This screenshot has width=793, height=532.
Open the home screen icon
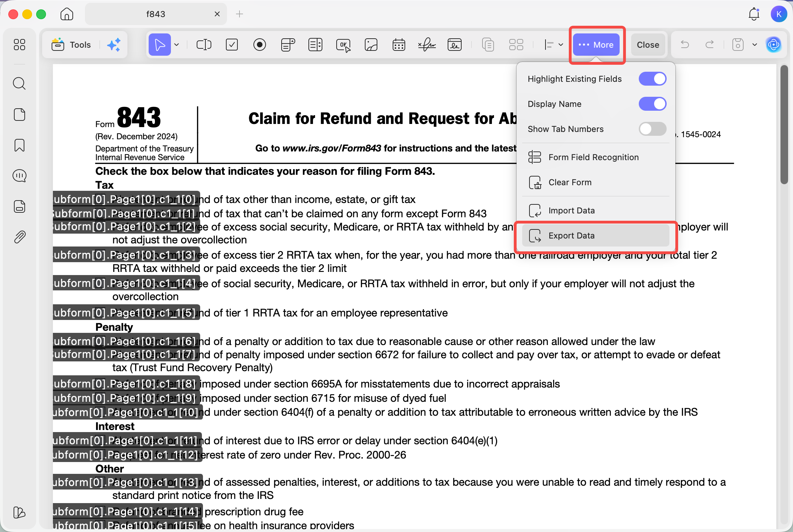pos(66,14)
